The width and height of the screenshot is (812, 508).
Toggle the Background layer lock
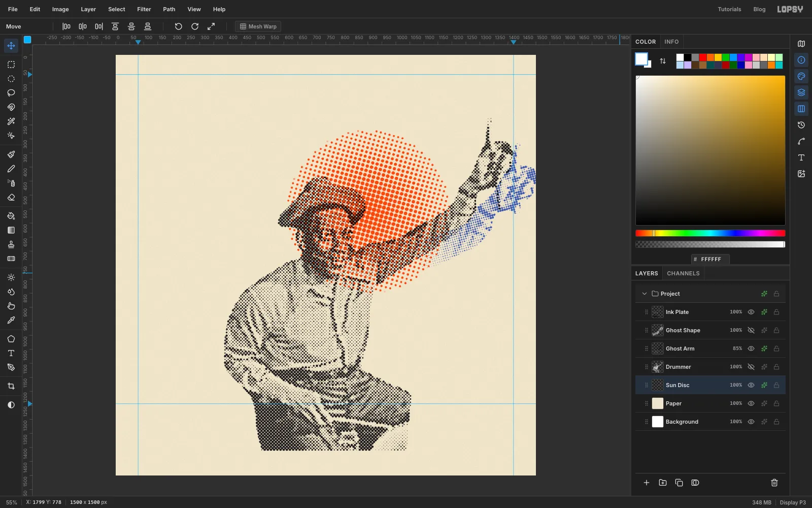coord(776,422)
